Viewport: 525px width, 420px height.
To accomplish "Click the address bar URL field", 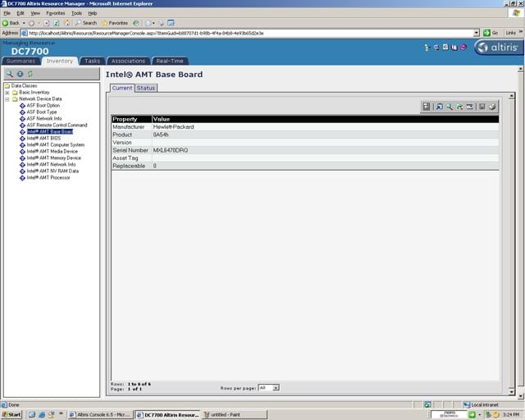I will click(248, 33).
